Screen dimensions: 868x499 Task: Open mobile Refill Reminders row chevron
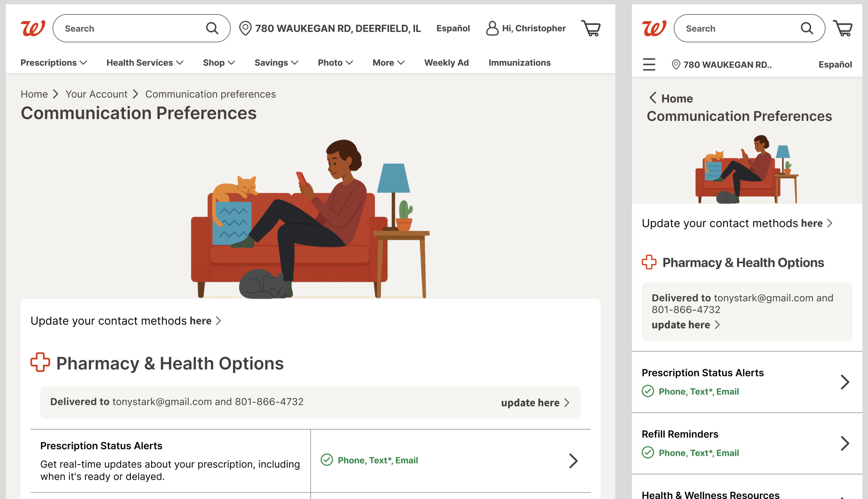point(845,443)
